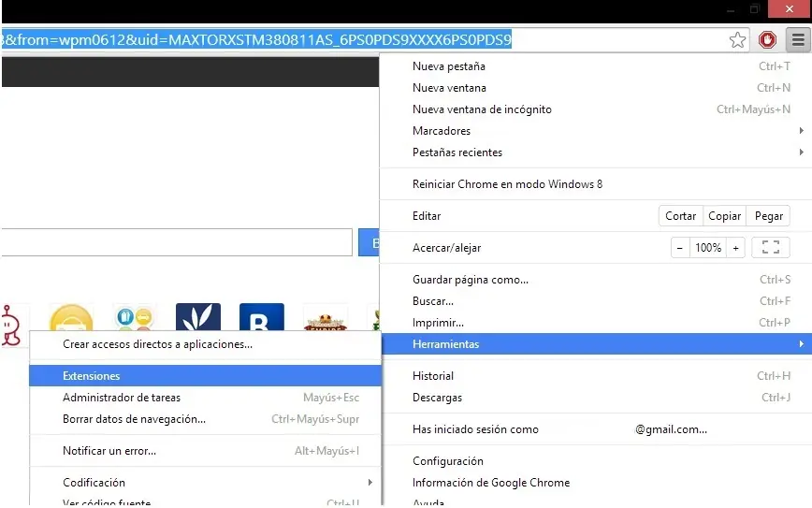Open Historial from the menu
Screen dimensions: 812x508
point(596,376)
